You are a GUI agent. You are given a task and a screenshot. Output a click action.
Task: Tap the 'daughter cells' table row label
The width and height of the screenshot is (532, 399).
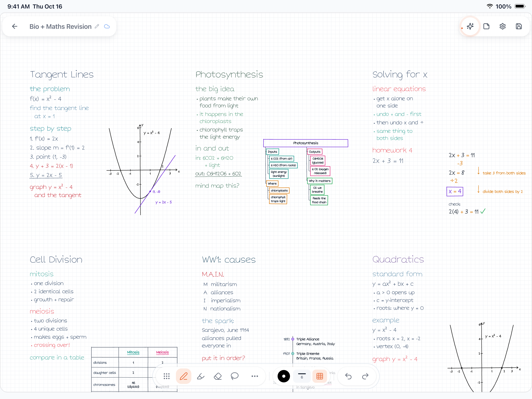tap(105, 373)
